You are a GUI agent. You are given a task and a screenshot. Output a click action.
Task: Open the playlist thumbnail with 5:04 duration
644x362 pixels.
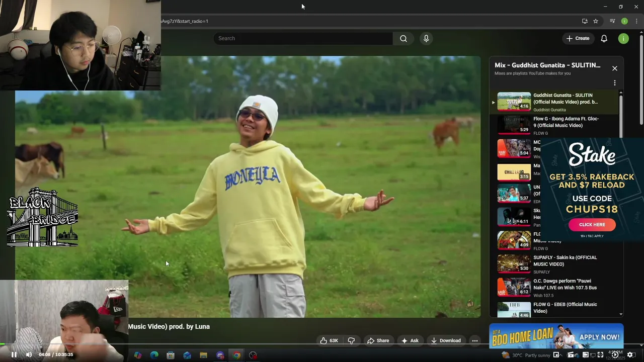pos(514,148)
